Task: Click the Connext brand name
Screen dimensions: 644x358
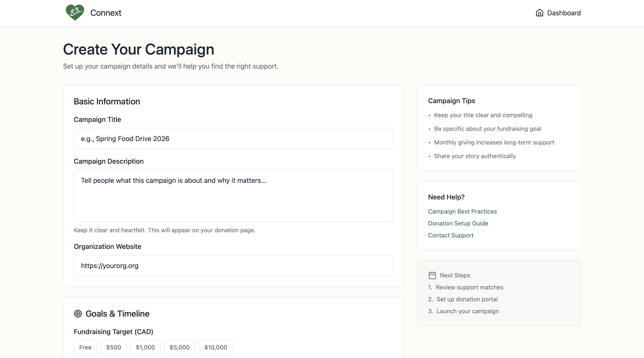Action: click(x=106, y=13)
